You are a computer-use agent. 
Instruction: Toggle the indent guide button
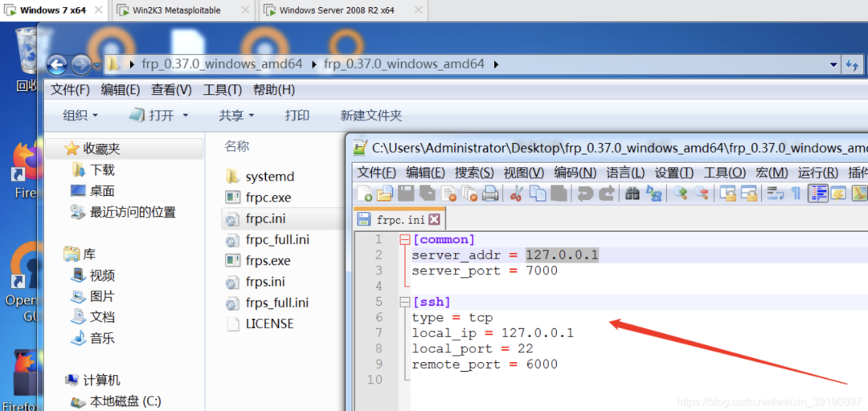pos(817,193)
